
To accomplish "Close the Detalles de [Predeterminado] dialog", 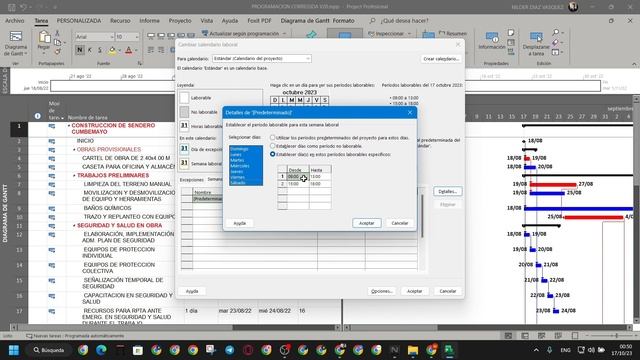I will click(x=410, y=113).
